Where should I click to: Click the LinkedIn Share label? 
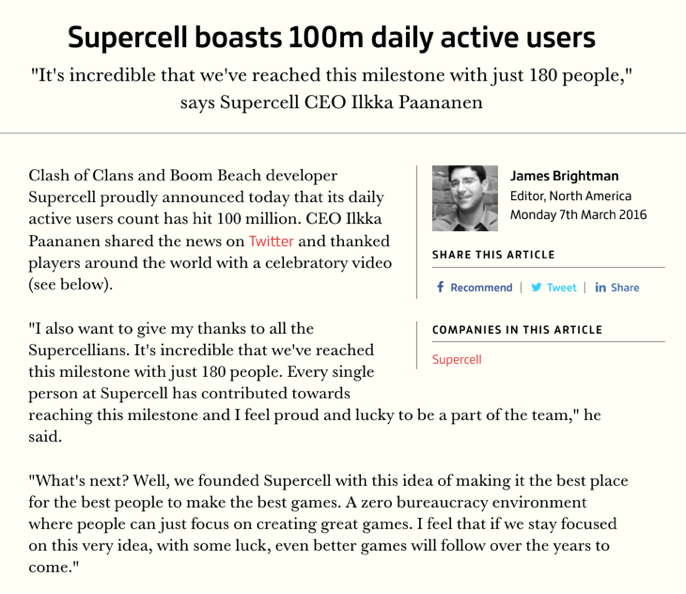(x=625, y=287)
